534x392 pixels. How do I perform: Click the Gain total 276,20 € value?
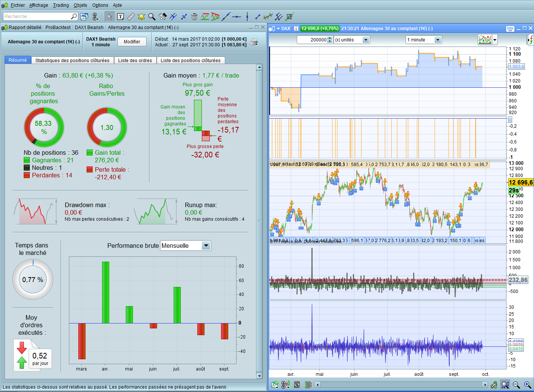(x=107, y=160)
